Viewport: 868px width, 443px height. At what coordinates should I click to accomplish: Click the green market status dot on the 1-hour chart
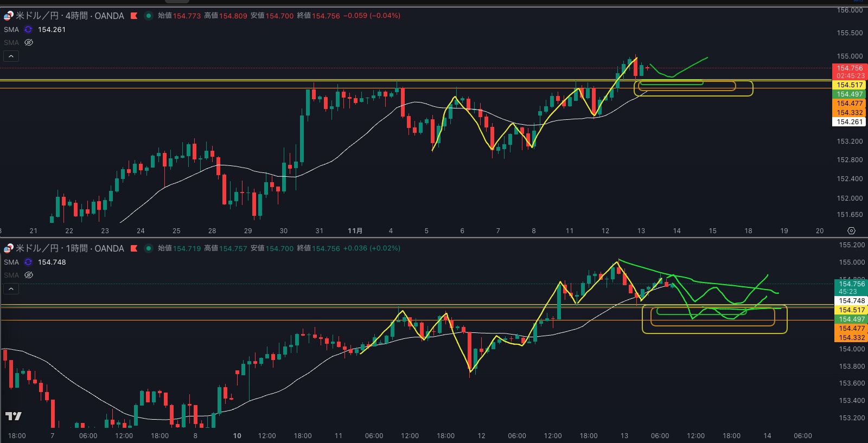tap(148, 248)
